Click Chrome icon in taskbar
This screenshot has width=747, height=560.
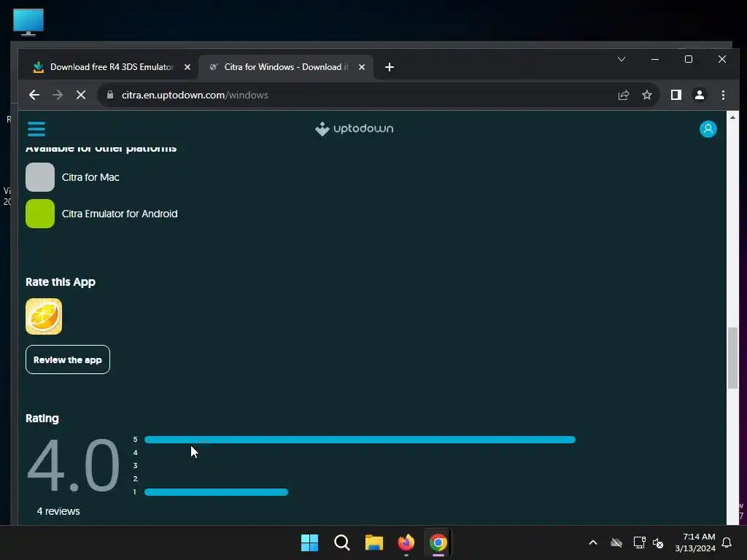(x=438, y=542)
